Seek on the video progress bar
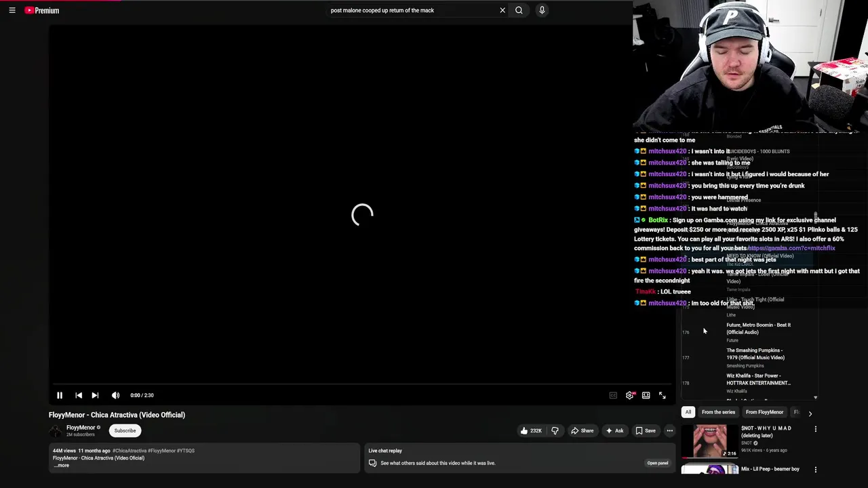The width and height of the screenshot is (868, 488). pos(362,384)
